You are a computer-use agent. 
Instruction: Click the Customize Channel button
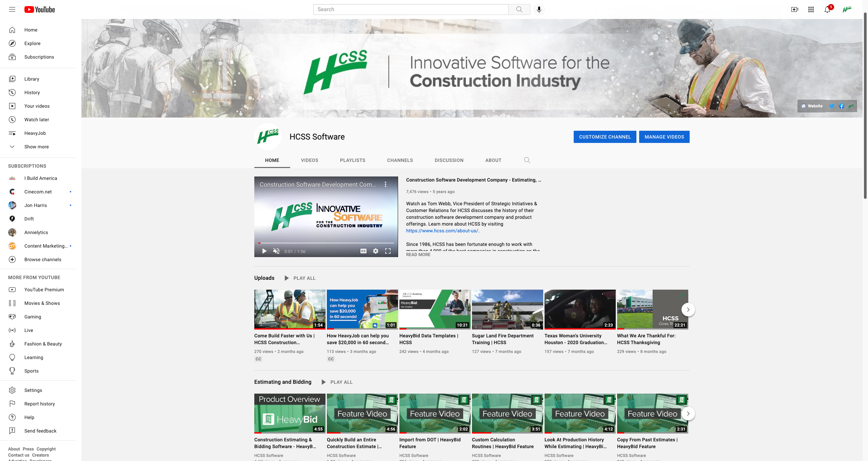click(605, 137)
